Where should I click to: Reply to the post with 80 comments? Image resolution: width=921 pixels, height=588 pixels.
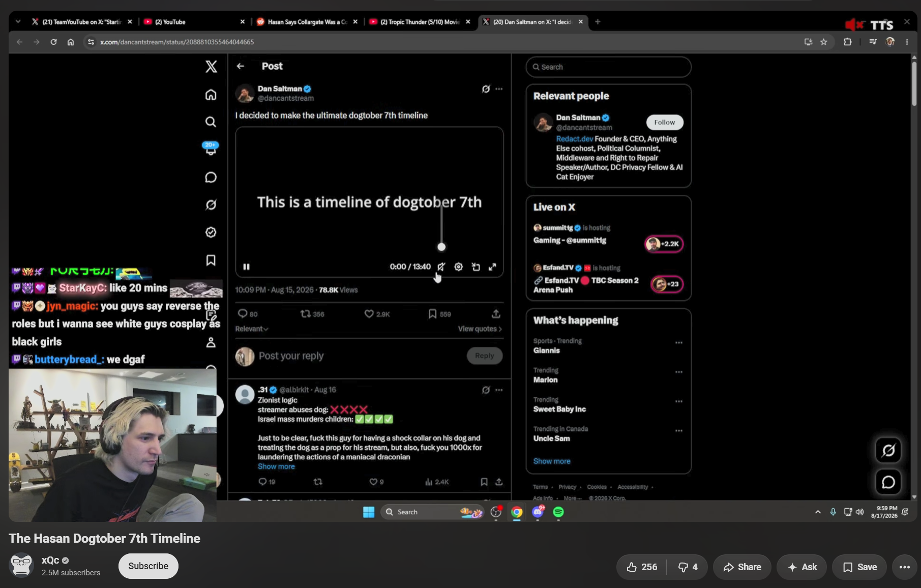(248, 314)
